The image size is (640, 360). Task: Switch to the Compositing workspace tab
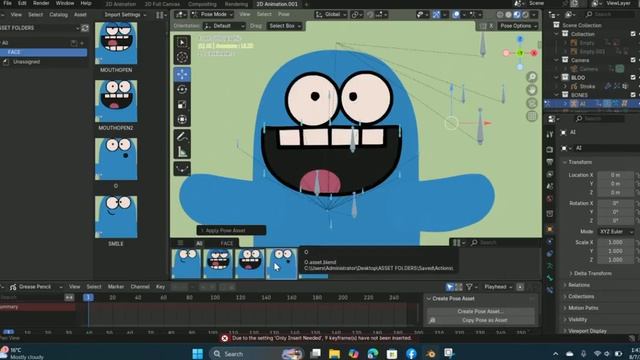click(x=202, y=4)
